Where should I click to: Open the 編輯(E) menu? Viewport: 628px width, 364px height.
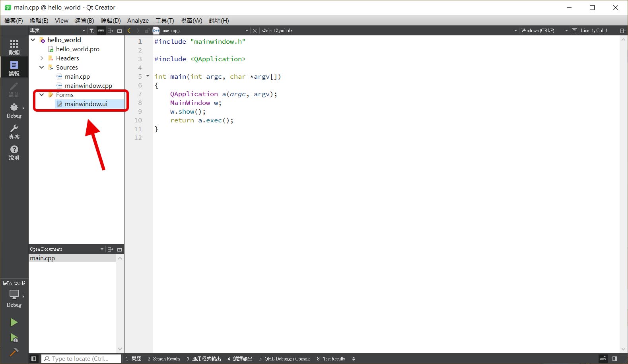point(39,20)
